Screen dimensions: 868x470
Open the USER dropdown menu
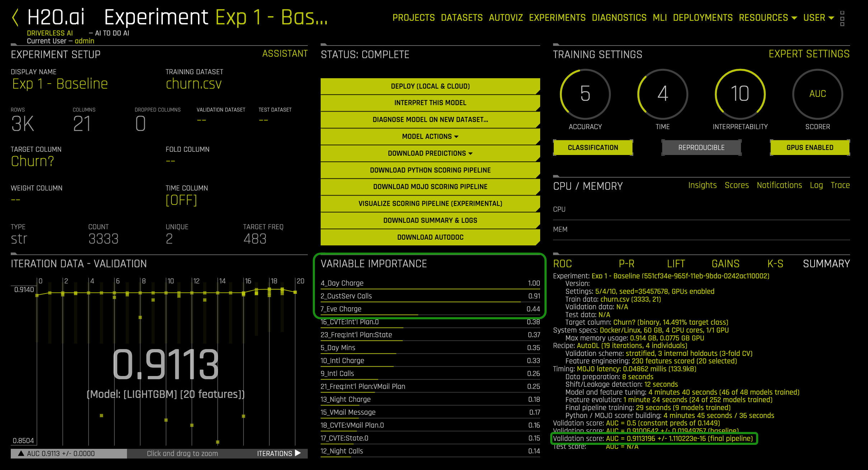pos(819,18)
